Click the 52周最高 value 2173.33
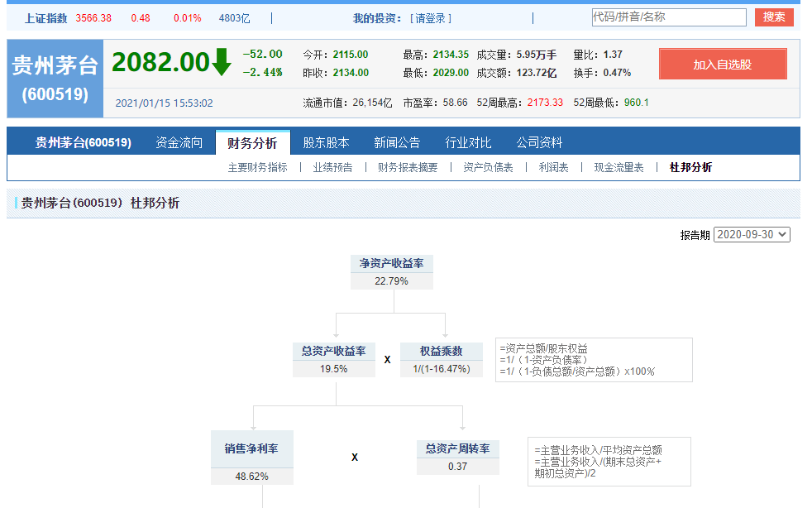Image resolution: width=812 pixels, height=508 pixels. coord(545,103)
